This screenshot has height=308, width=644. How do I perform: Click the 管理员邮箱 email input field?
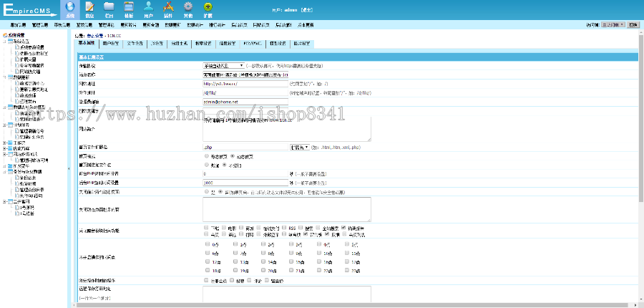point(244,102)
